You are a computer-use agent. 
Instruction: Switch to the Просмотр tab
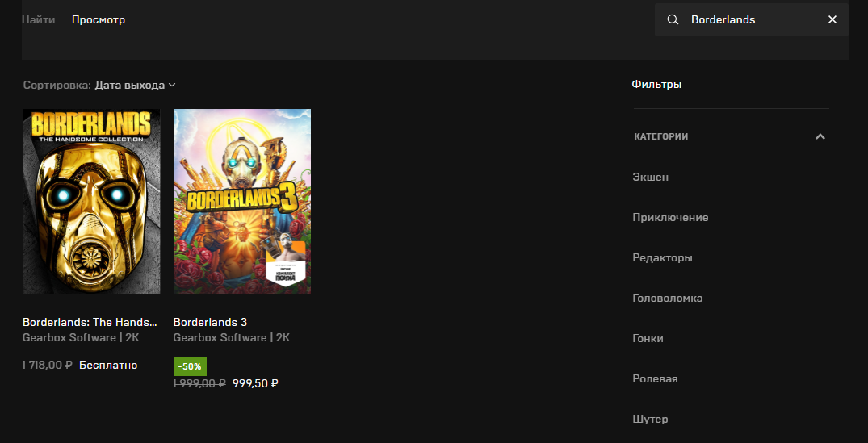tap(99, 20)
